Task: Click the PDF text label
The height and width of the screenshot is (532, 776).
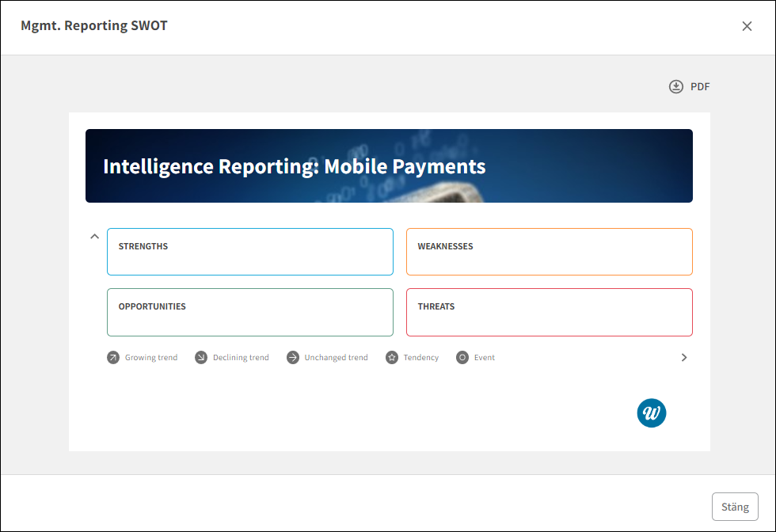Action: [700, 87]
